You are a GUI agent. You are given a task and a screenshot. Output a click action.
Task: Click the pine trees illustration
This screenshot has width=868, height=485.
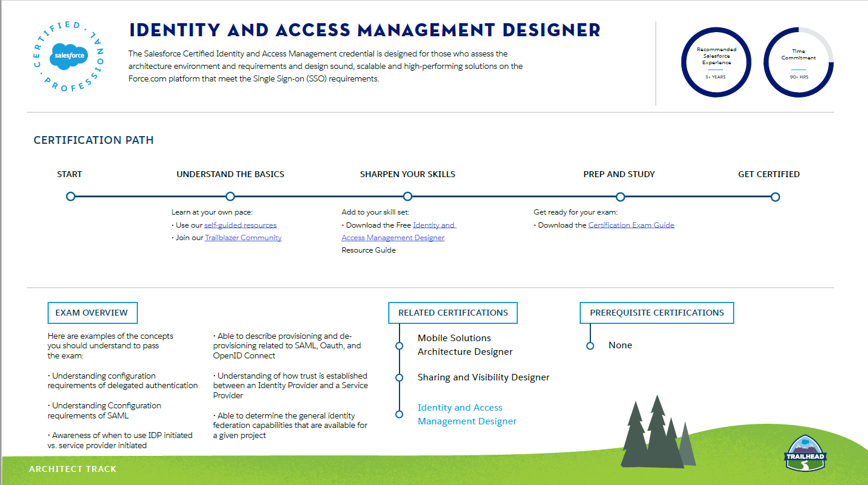(x=656, y=435)
